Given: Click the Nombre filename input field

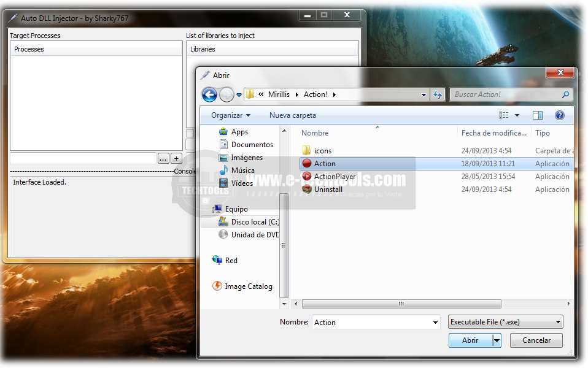Looking at the screenshot, I should click(x=371, y=322).
